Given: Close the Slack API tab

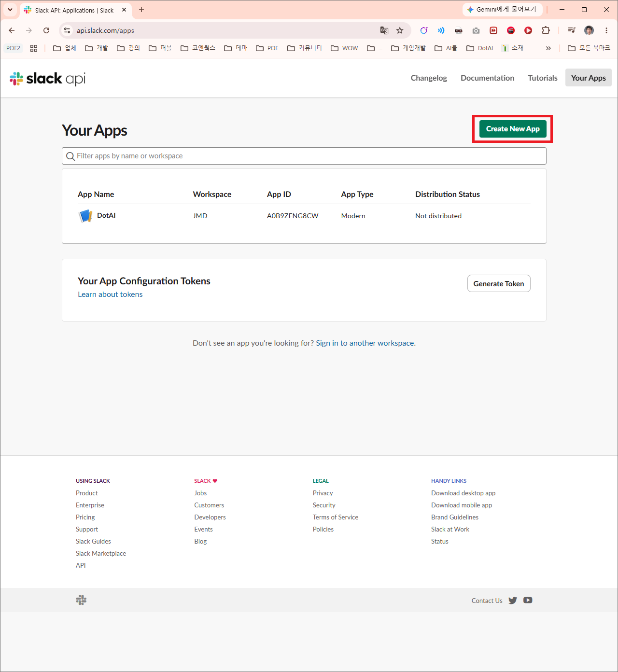Looking at the screenshot, I should point(124,10).
